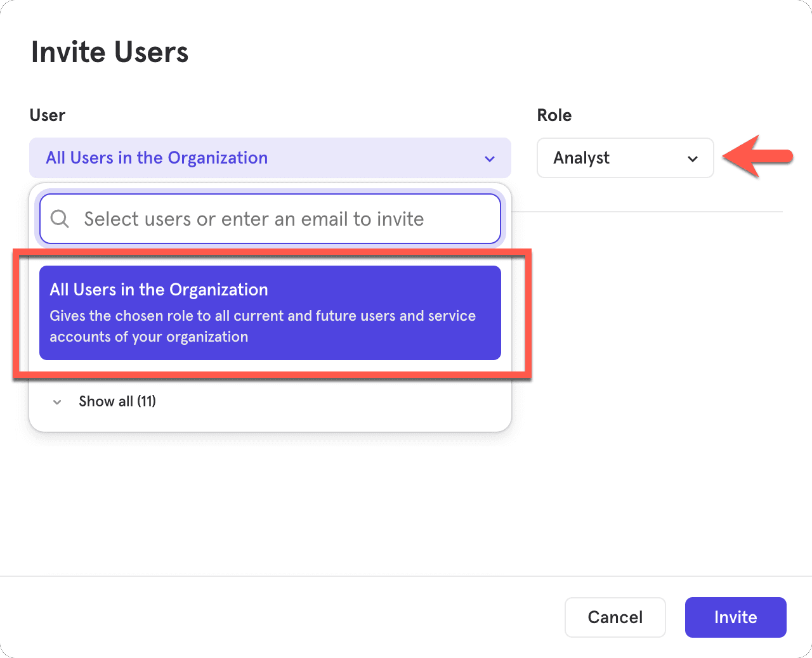The height and width of the screenshot is (658, 812).
Task: Click the Analyst text in Role selector
Action: [581, 158]
